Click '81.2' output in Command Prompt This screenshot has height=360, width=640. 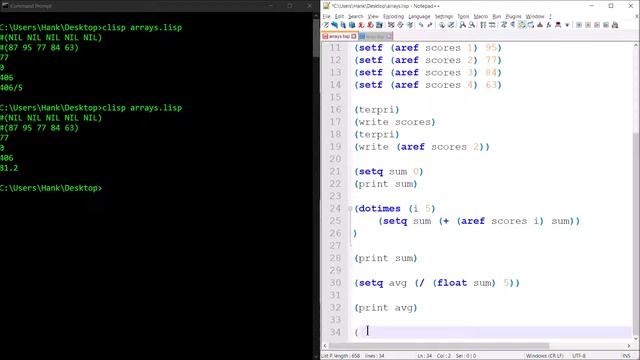9,168
